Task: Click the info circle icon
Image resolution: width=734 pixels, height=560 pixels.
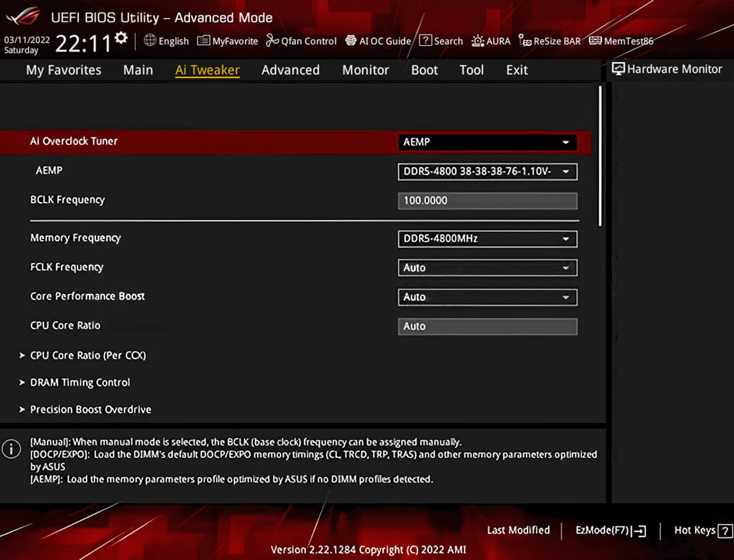Action: 11,449
